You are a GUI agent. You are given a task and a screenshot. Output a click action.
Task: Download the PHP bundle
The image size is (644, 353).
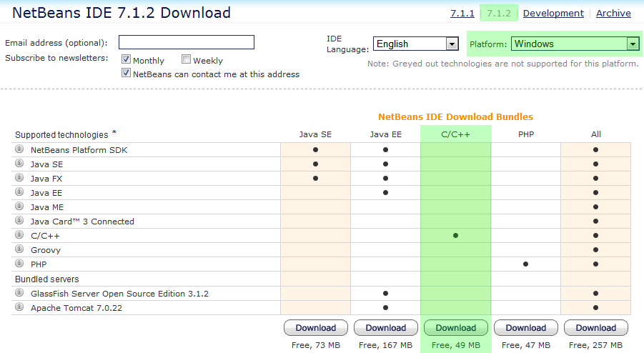[x=526, y=327]
